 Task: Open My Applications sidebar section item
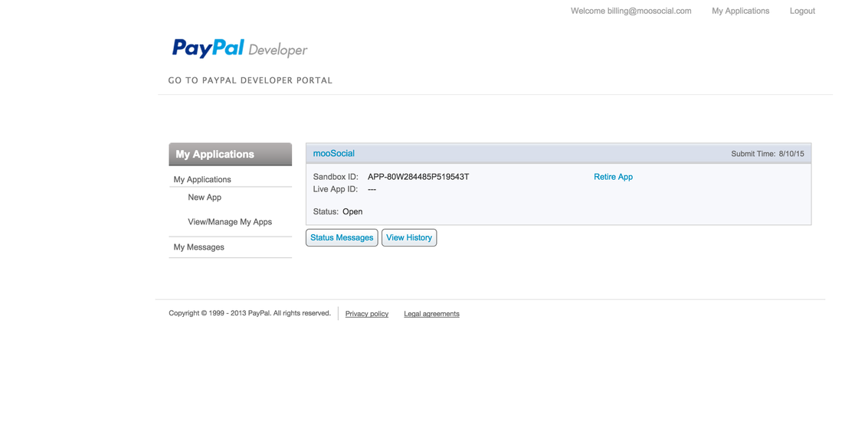click(202, 180)
